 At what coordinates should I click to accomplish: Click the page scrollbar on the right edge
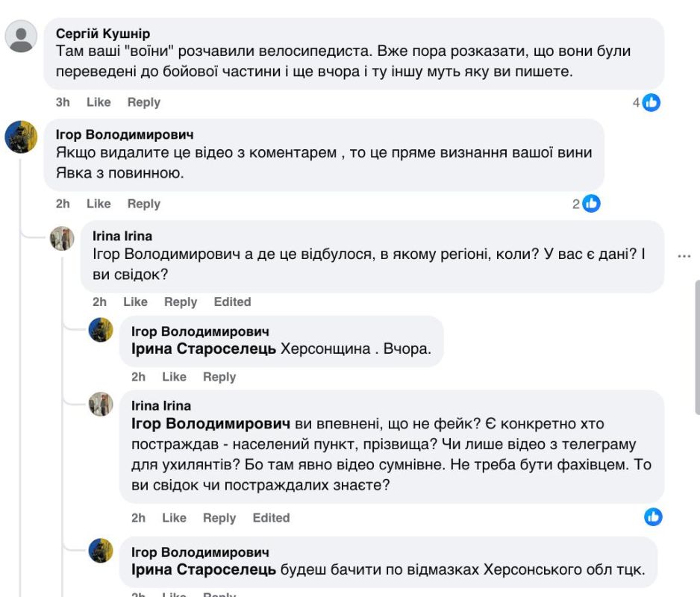coord(697,347)
